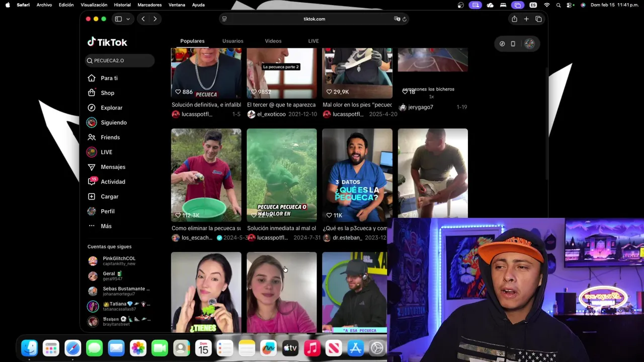Viewport: 644px width, 362px height.
Task: Go forward in Safari history
Action: [155, 19]
